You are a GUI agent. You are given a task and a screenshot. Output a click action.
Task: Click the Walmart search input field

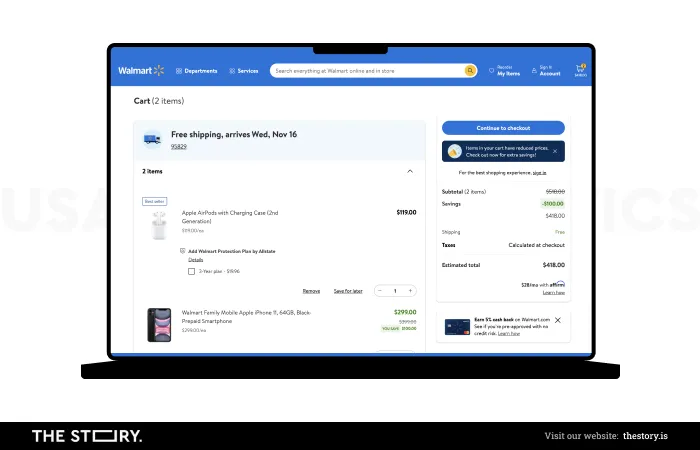(x=367, y=71)
